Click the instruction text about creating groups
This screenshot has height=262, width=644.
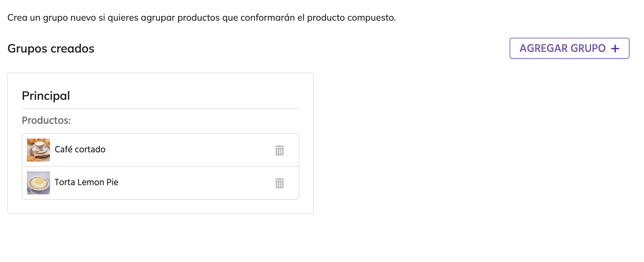[201, 17]
